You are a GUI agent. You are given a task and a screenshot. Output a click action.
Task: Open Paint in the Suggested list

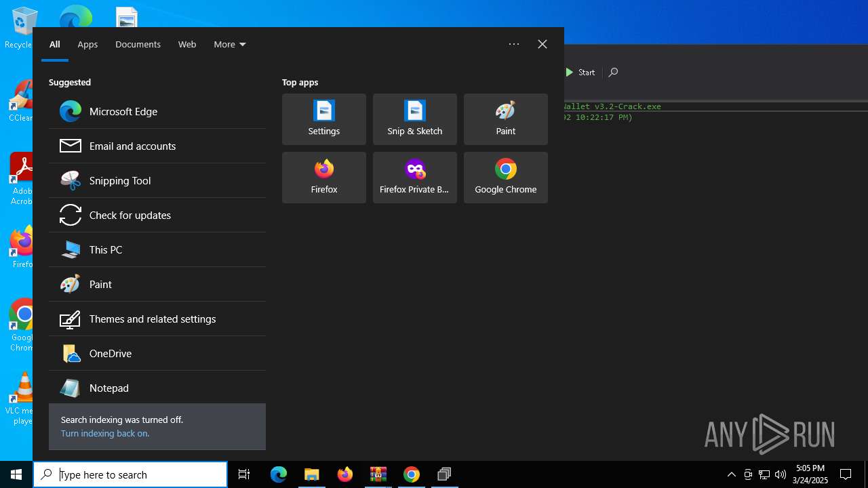157,284
